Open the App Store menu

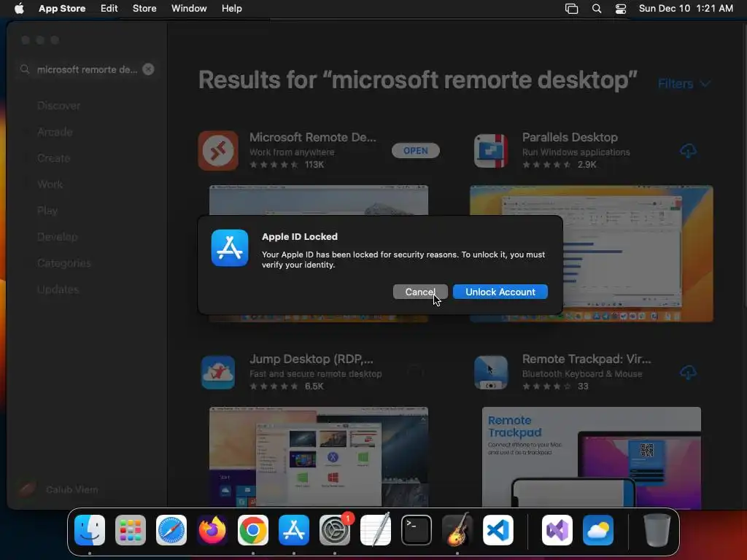pos(62,8)
